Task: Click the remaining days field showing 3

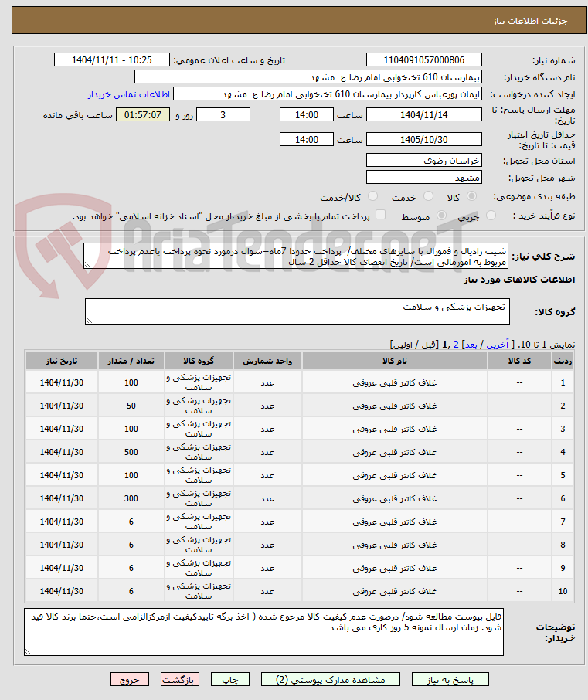Action: tap(223, 114)
